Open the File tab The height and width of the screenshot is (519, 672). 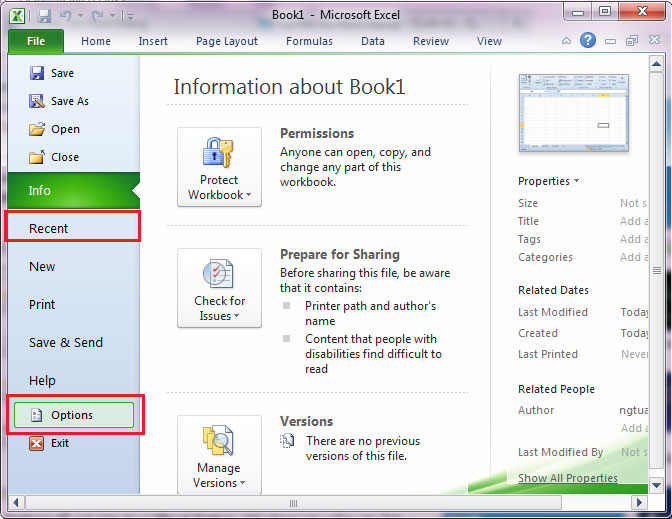36,41
